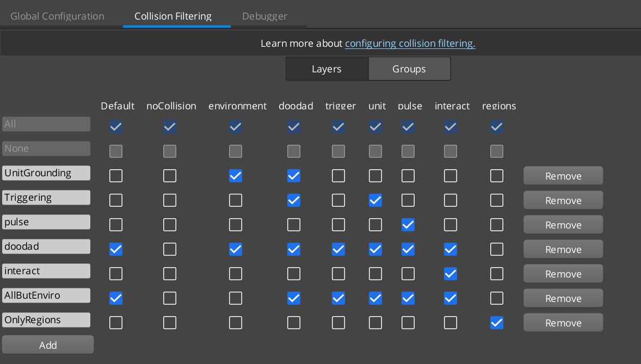Add a new collision group
The image size is (641, 364).
pyautogui.click(x=47, y=344)
